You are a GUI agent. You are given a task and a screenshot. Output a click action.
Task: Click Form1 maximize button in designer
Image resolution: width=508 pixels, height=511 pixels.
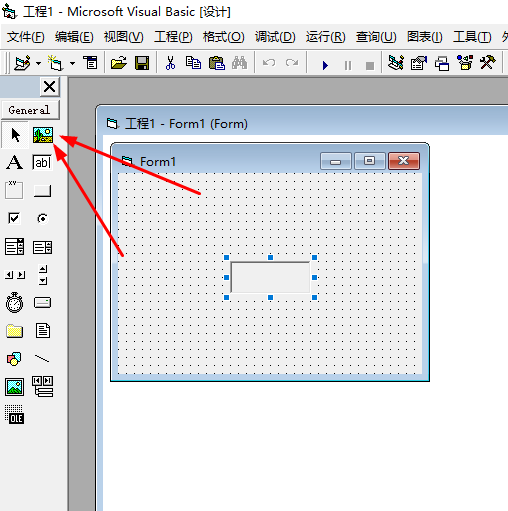coord(369,161)
